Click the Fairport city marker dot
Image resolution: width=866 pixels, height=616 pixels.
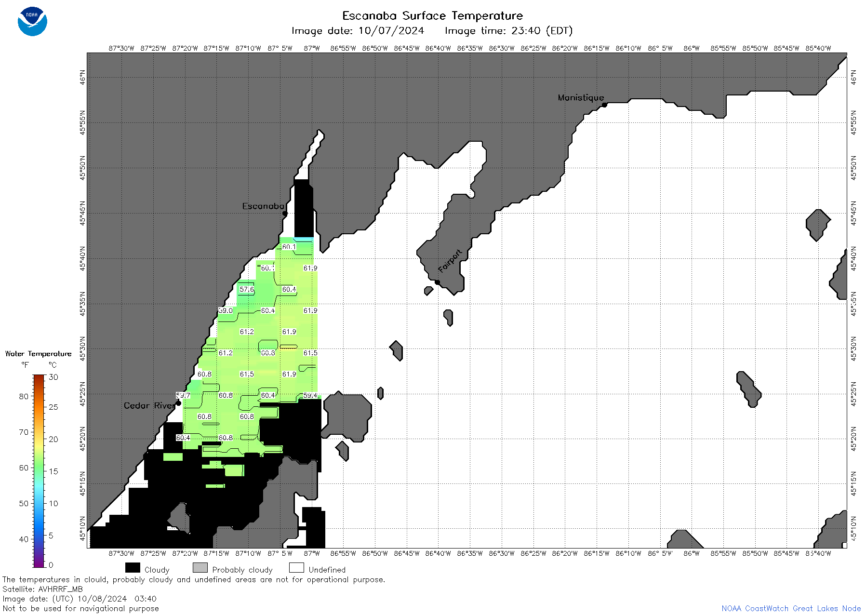tap(437, 282)
